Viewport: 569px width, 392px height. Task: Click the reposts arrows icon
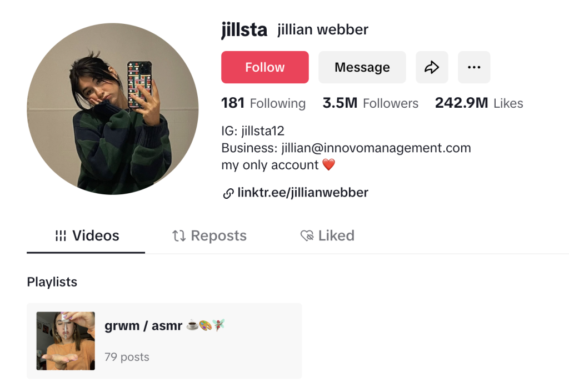coord(179,236)
